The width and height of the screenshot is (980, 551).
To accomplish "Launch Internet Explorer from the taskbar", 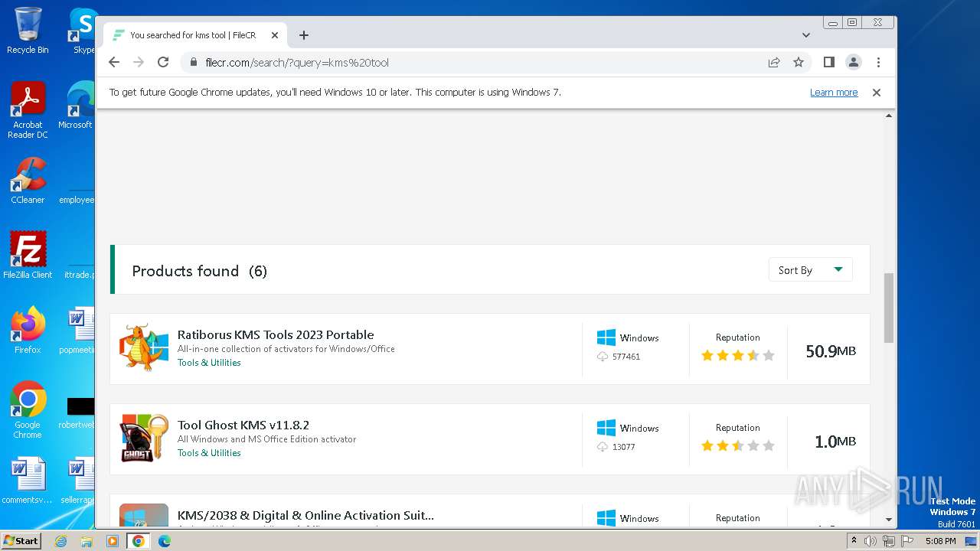I will (61, 541).
